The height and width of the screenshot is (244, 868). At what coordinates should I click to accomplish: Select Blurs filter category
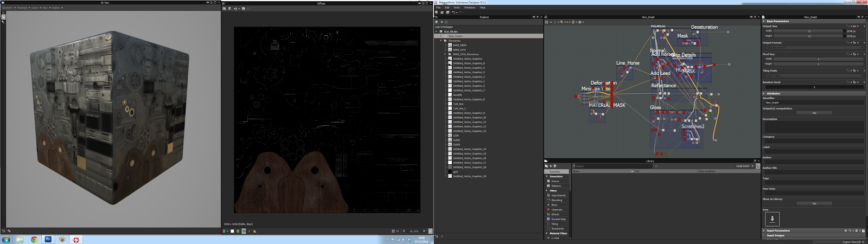(x=554, y=205)
